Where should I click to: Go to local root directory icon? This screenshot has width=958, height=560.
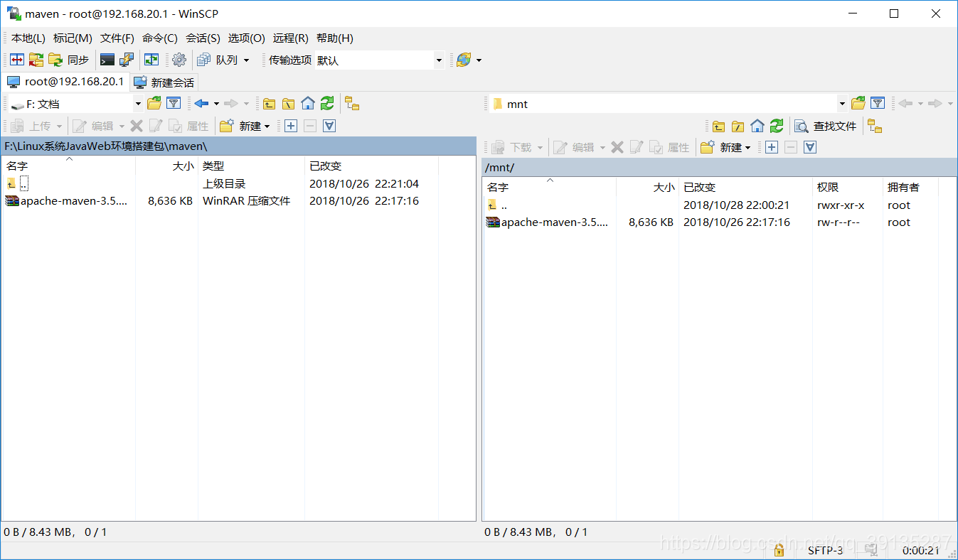point(288,104)
